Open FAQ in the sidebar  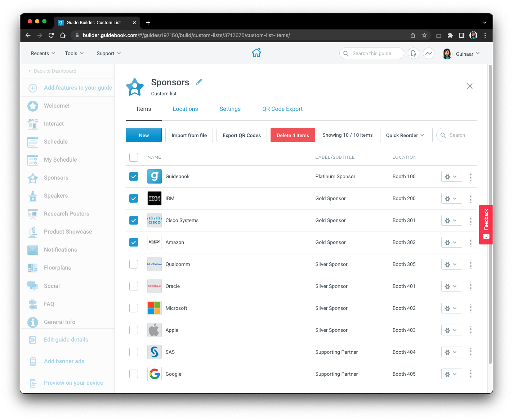(x=49, y=304)
